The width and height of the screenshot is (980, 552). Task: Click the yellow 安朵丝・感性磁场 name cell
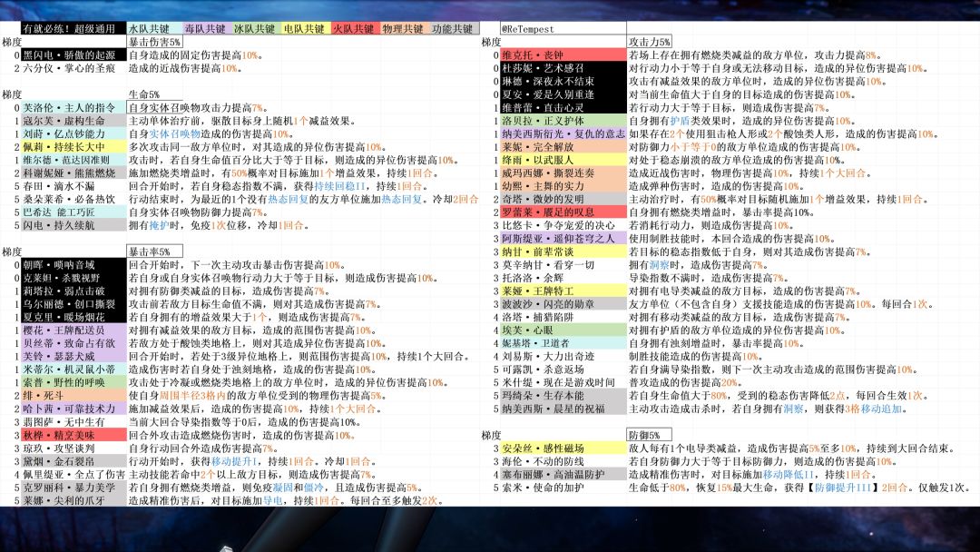(563, 448)
